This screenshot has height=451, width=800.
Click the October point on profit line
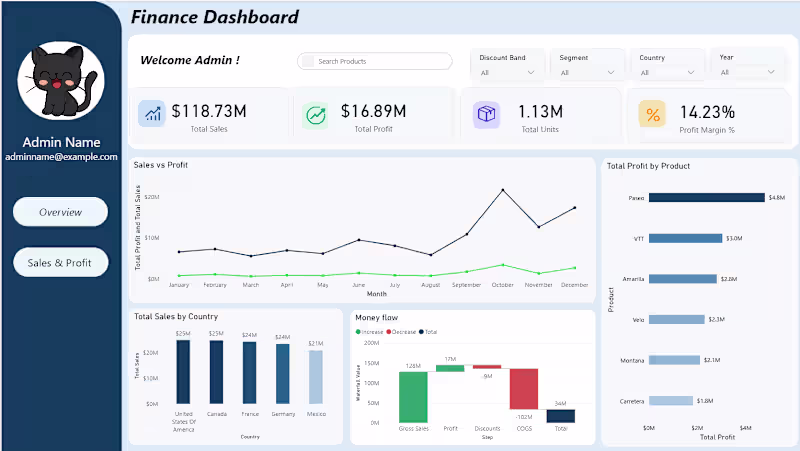tap(503, 265)
